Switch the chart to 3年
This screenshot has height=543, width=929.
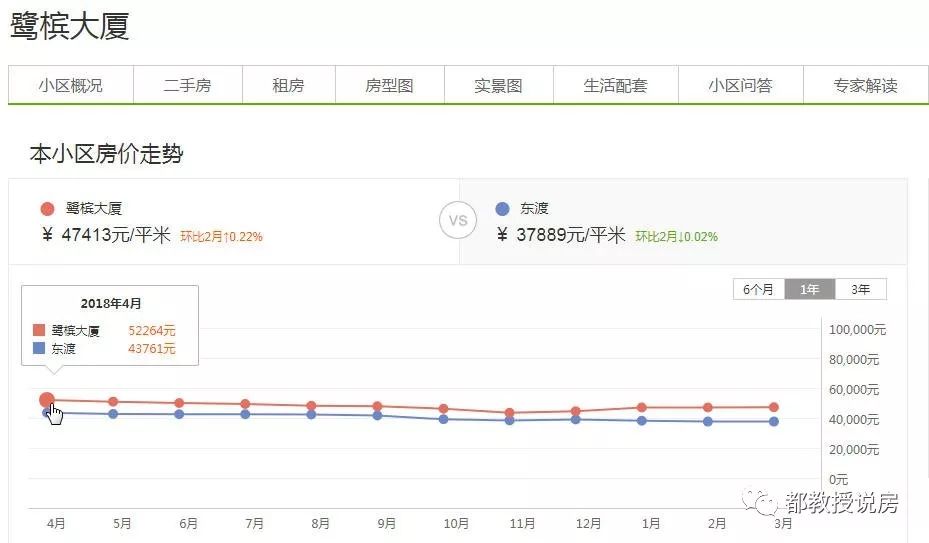860,289
